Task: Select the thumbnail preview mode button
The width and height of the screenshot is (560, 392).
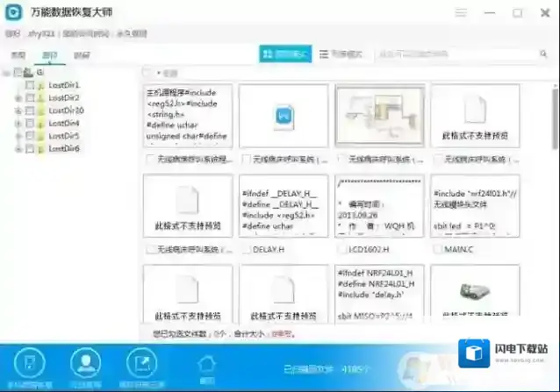Action: (x=286, y=54)
